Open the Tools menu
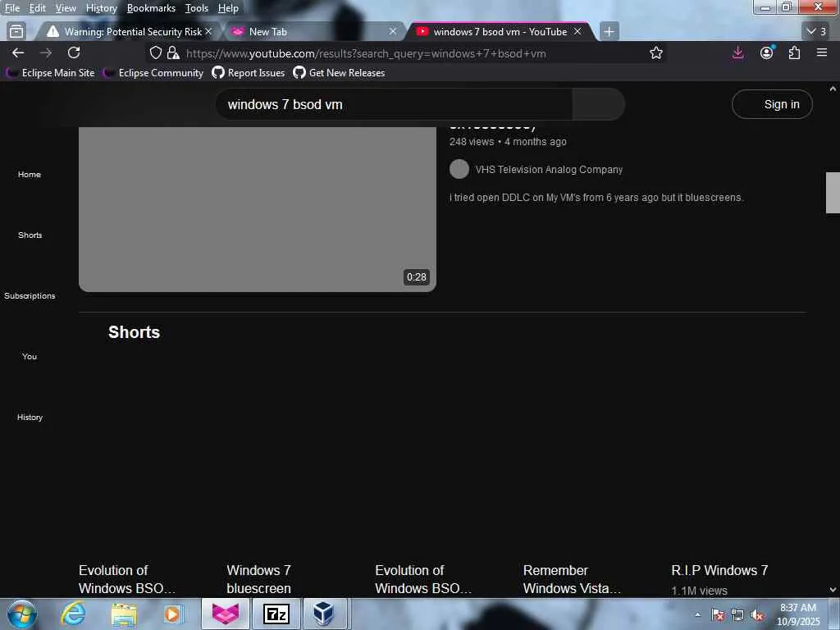Image resolution: width=840 pixels, height=630 pixels. point(197,8)
